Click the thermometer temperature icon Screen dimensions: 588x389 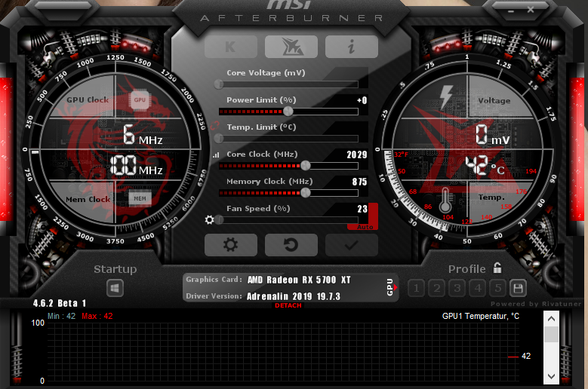[445, 201]
